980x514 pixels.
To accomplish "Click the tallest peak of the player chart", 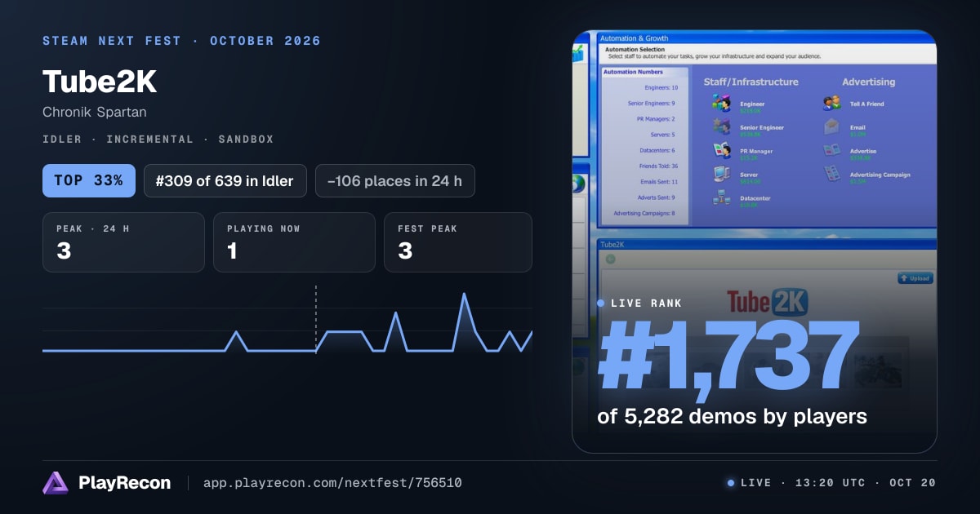I will pyautogui.click(x=465, y=295).
